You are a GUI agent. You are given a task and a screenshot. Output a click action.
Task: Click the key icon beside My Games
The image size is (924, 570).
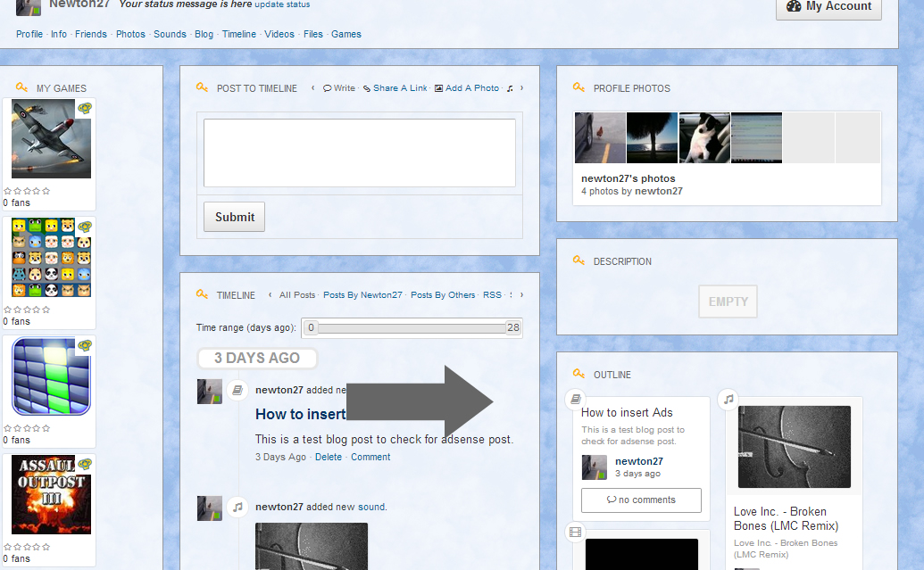[22, 87]
